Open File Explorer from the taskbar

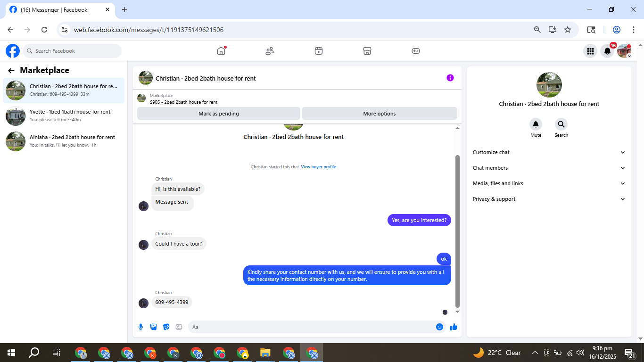pyautogui.click(x=265, y=353)
